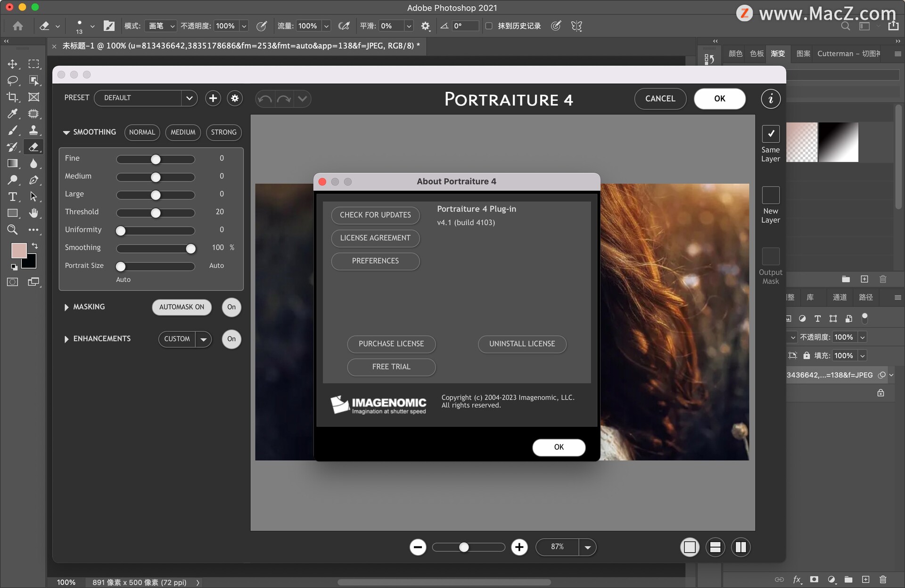Select the Eraser tool in left toolbar
This screenshot has height=588, width=905.
coord(33,147)
